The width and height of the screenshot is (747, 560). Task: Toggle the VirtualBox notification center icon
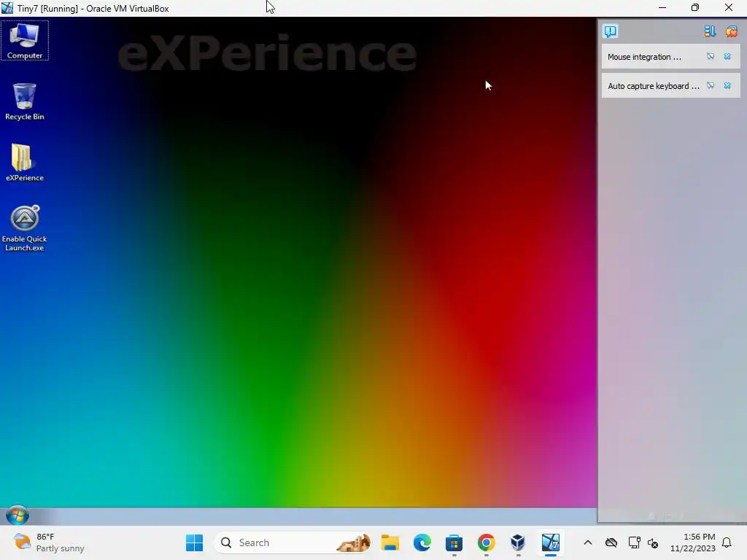[611, 31]
